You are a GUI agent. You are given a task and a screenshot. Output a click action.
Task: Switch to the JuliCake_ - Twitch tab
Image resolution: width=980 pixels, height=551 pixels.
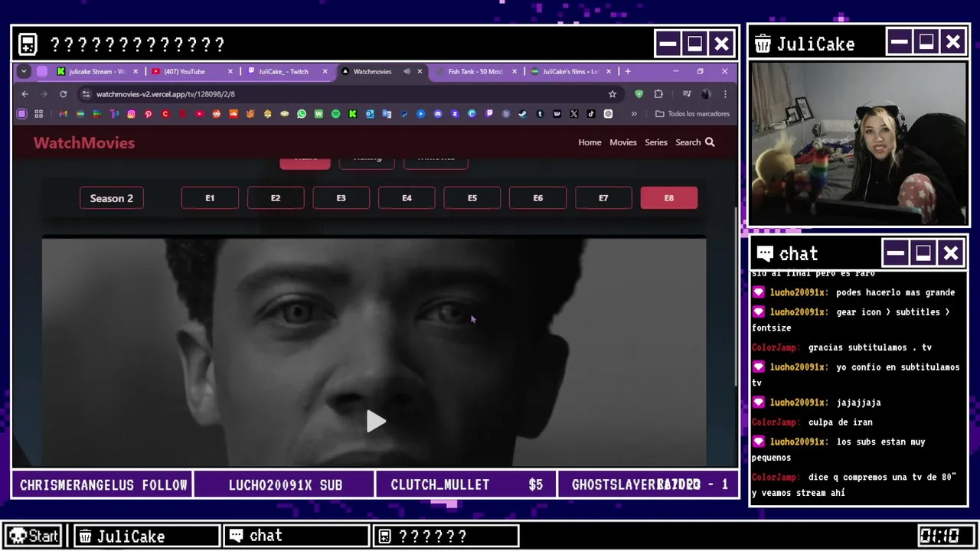(x=287, y=71)
